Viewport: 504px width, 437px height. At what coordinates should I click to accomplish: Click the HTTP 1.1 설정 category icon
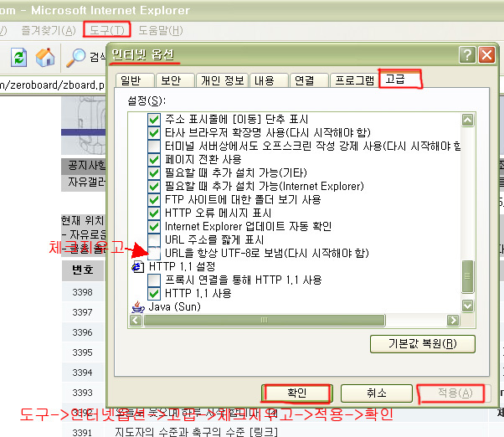click(x=138, y=266)
